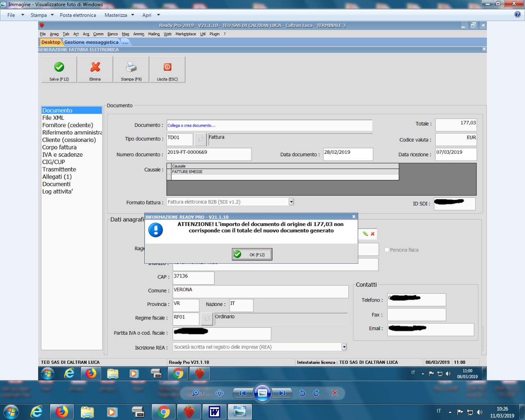The image size is (525, 420).
Task: Click the small red X icon beside the pencil
Action: coord(372,234)
